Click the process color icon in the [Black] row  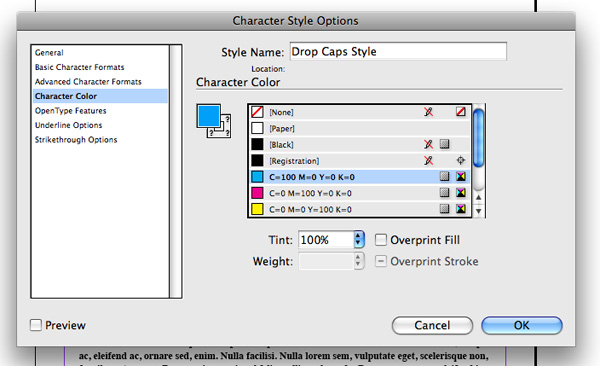[444, 144]
